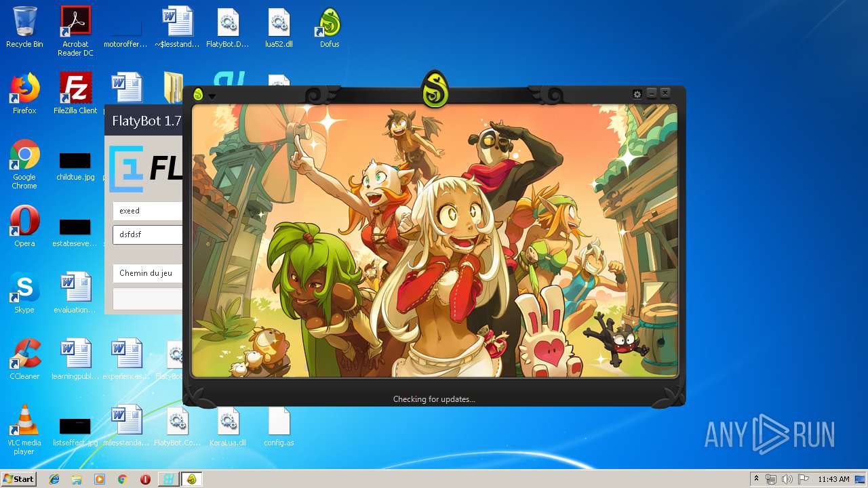
Task: Open the Recycle Bin desktop icon
Action: pos(24,28)
